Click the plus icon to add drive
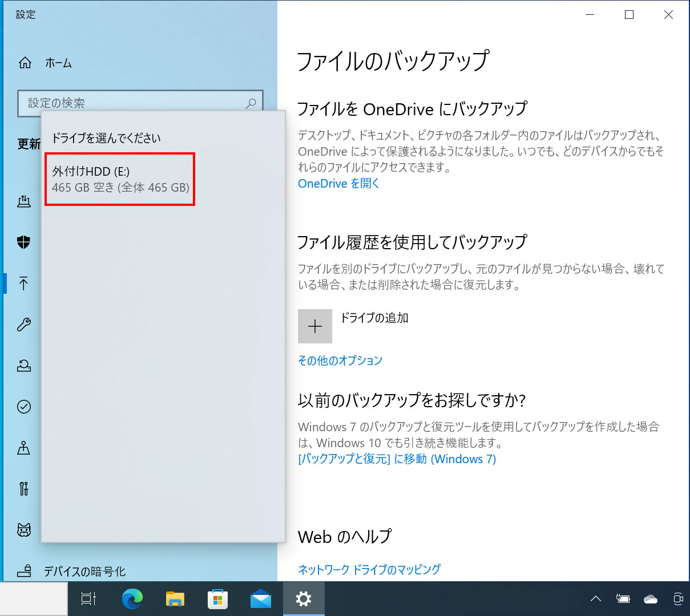 pos(315,326)
